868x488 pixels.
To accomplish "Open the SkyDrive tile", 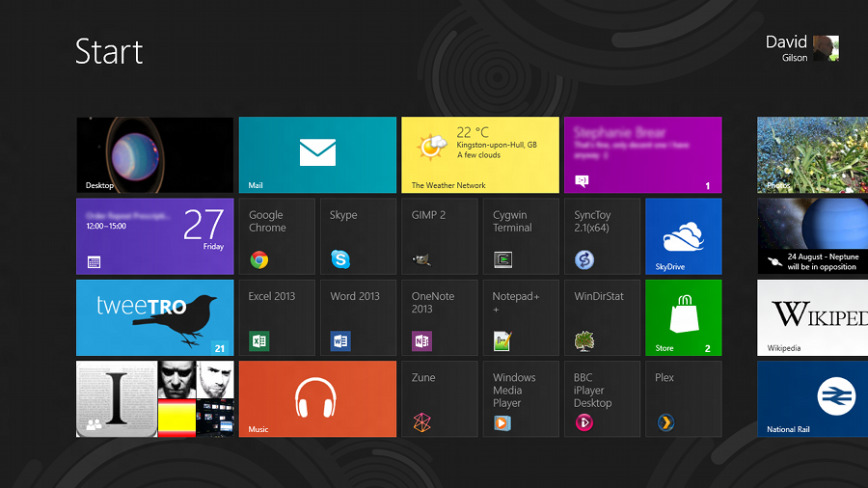I will click(684, 236).
